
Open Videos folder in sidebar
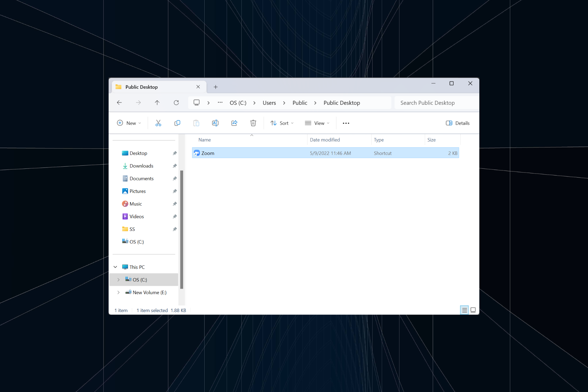[x=137, y=217]
